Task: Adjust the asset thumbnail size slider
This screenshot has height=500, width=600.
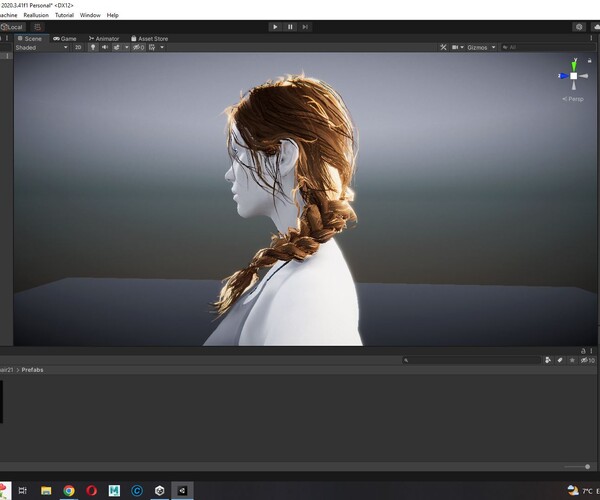Action: click(x=577, y=466)
